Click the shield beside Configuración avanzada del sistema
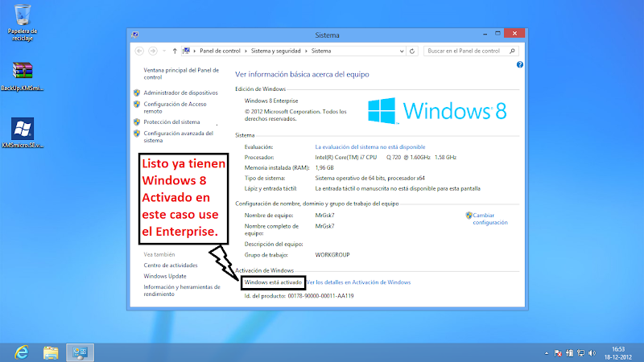Image resolution: width=644 pixels, height=362 pixels. point(137,134)
